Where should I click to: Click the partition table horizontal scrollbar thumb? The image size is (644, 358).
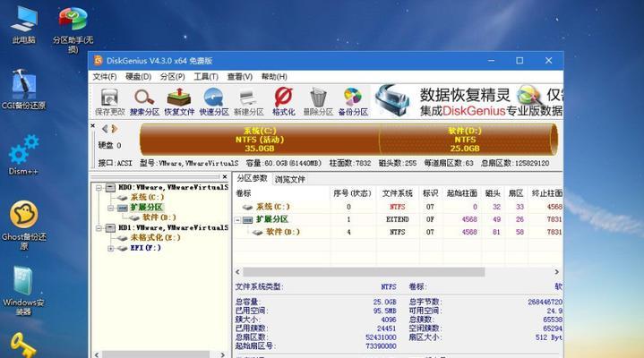coord(364,272)
